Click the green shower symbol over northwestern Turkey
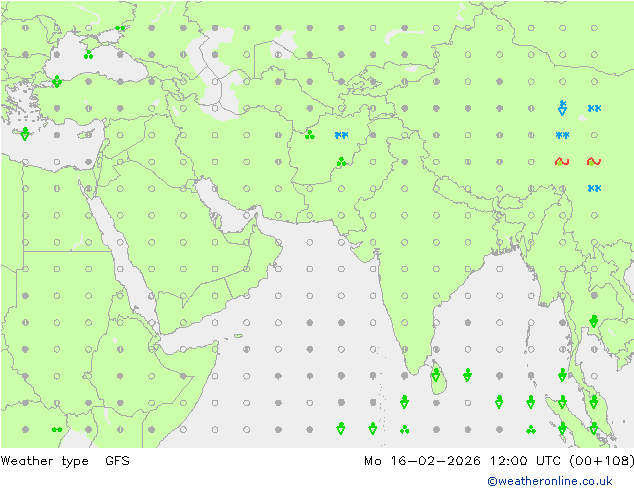Screen dimensions: 634x490 [57, 81]
